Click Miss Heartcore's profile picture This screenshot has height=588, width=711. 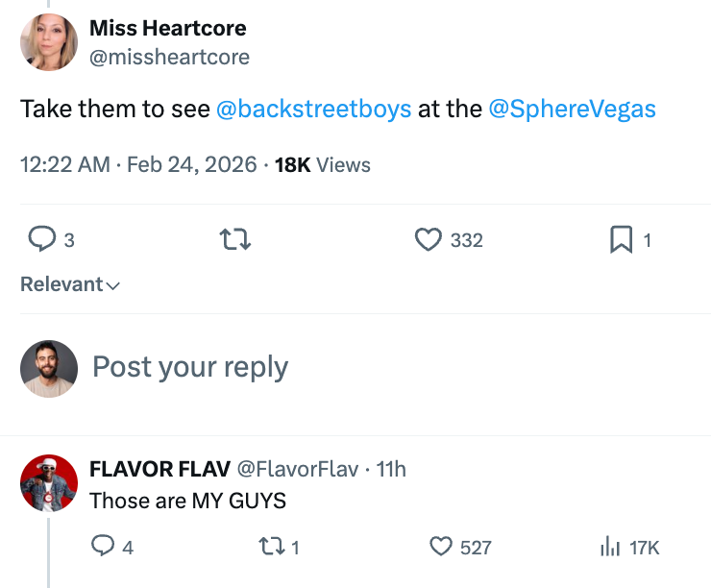coord(49,42)
